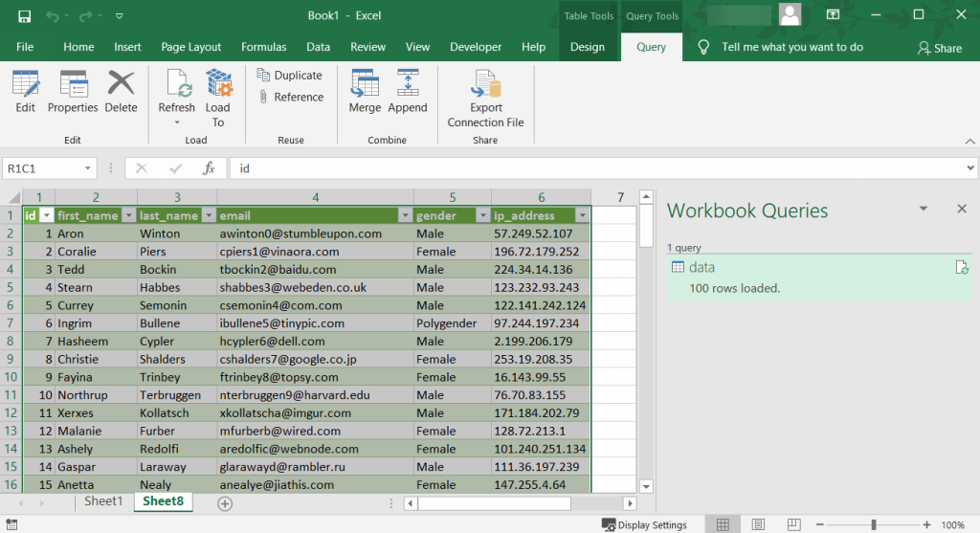Screen dimensions: 980x533
Task: Switch to the Data tab
Action: (x=318, y=47)
